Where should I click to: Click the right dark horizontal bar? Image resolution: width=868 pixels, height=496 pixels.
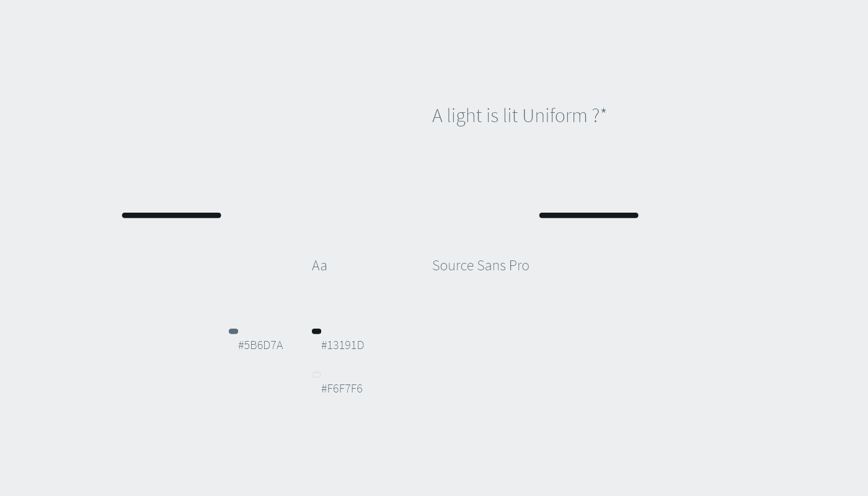588,216
